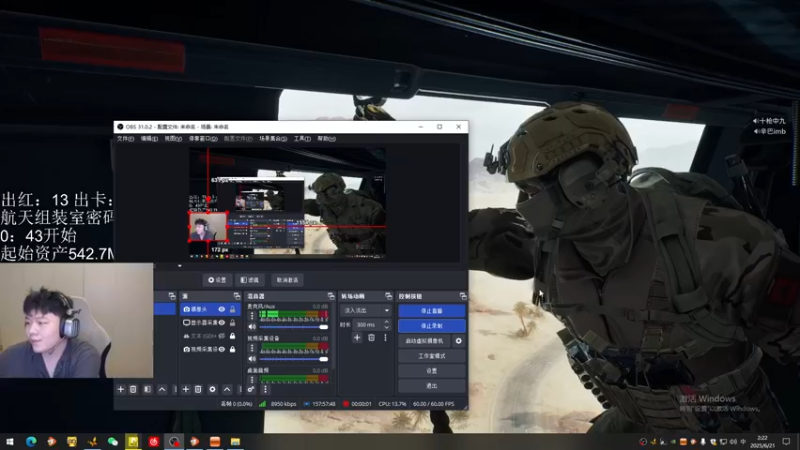
Task: Toggle lock on 视频采集设备 source
Action: coord(233,349)
